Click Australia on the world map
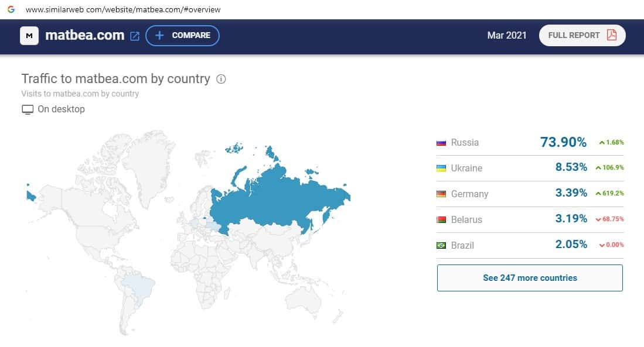The width and height of the screenshot is (644, 347). click(x=304, y=301)
